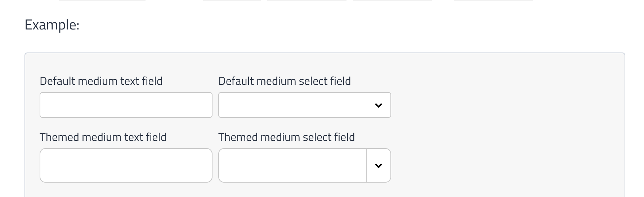Image resolution: width=644 pixels, height=197 pixels.
Task: Click the 'Themed medium select field' label
Action: pos(286,137)
